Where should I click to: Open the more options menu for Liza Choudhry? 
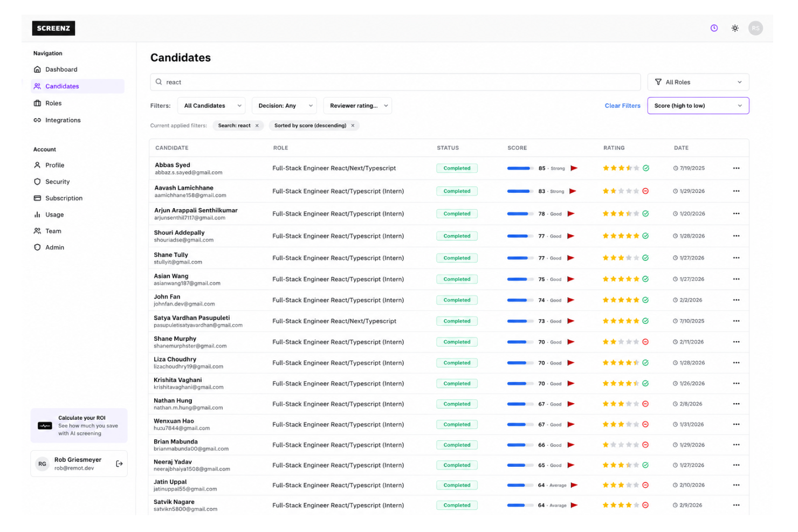736,363
